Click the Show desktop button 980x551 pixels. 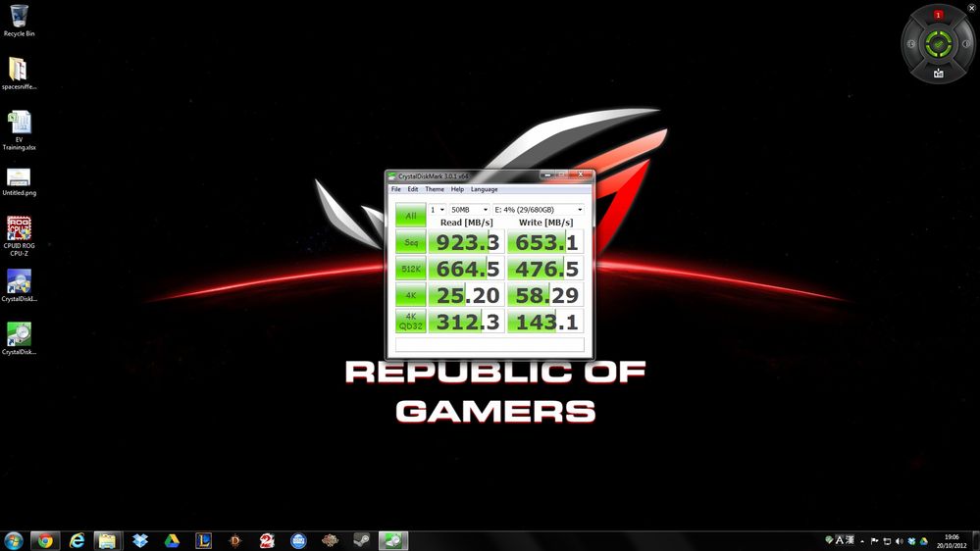(976, 541)
